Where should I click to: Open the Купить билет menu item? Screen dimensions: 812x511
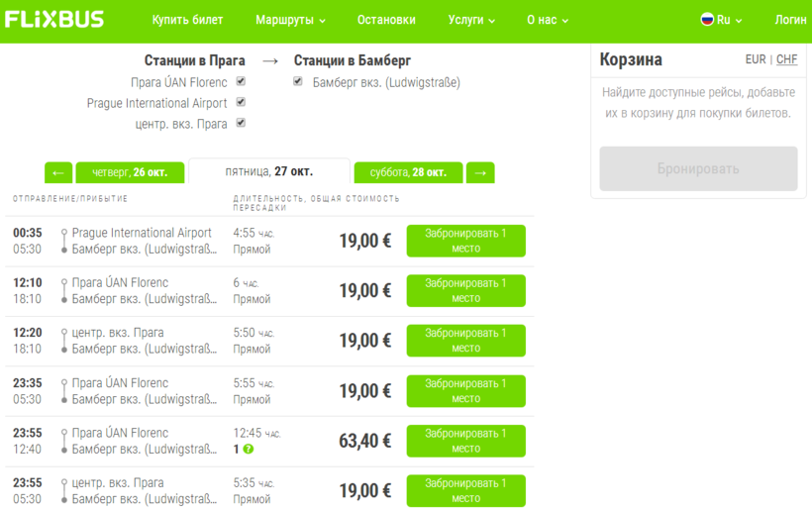tap(187, 20)
